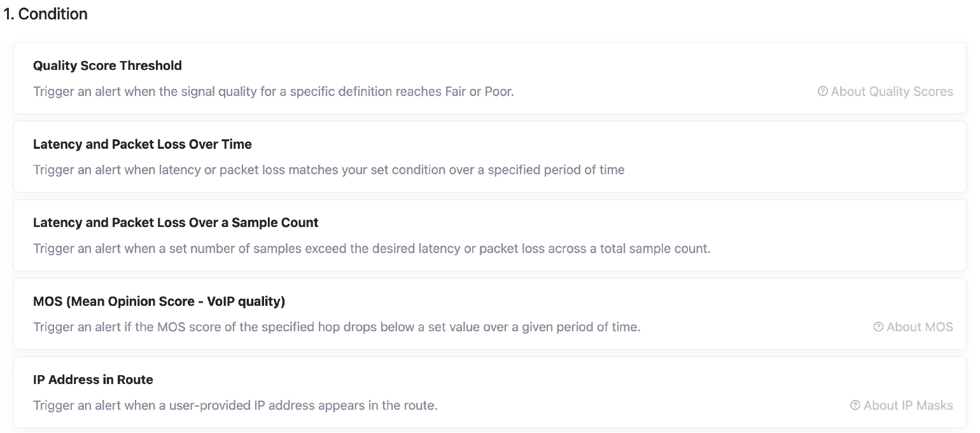
Task: Click the About IP Masks question mark icon
Action: [x=855, y=405]
